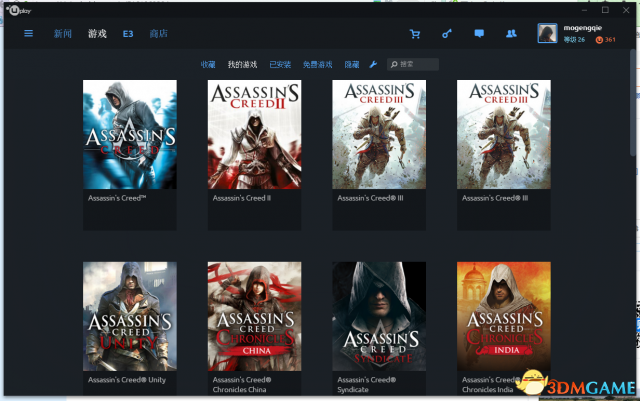Select the 收藏 favorites filter
Image resolution: width=640 pixels, height=401 pixels.
pos(208,65)
